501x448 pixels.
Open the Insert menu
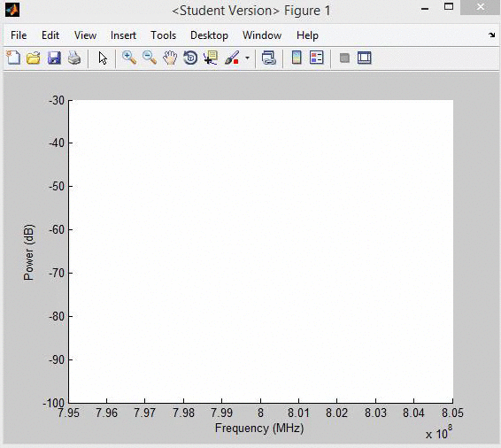(123, 35)
